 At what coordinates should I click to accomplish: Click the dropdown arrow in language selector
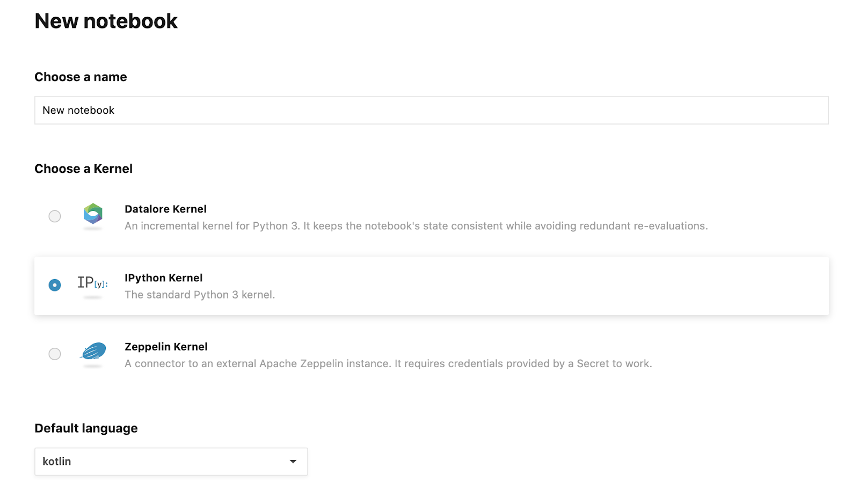click(x=293, y=462)
